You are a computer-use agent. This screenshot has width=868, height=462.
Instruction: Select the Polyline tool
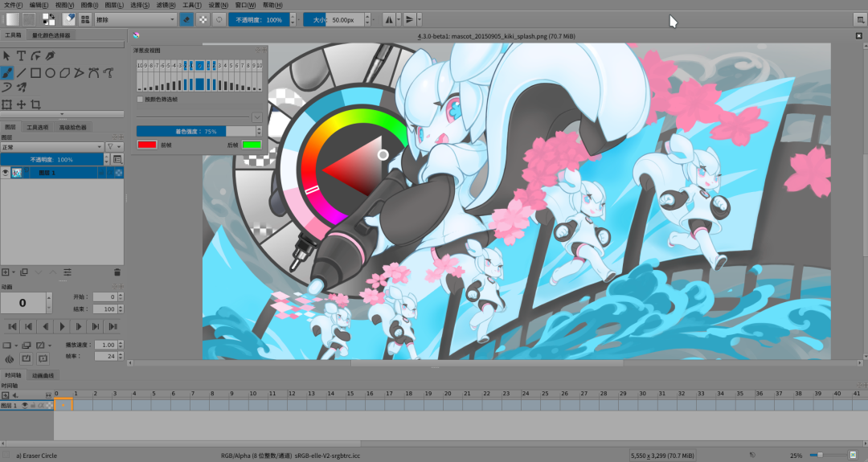click(79, 72)
